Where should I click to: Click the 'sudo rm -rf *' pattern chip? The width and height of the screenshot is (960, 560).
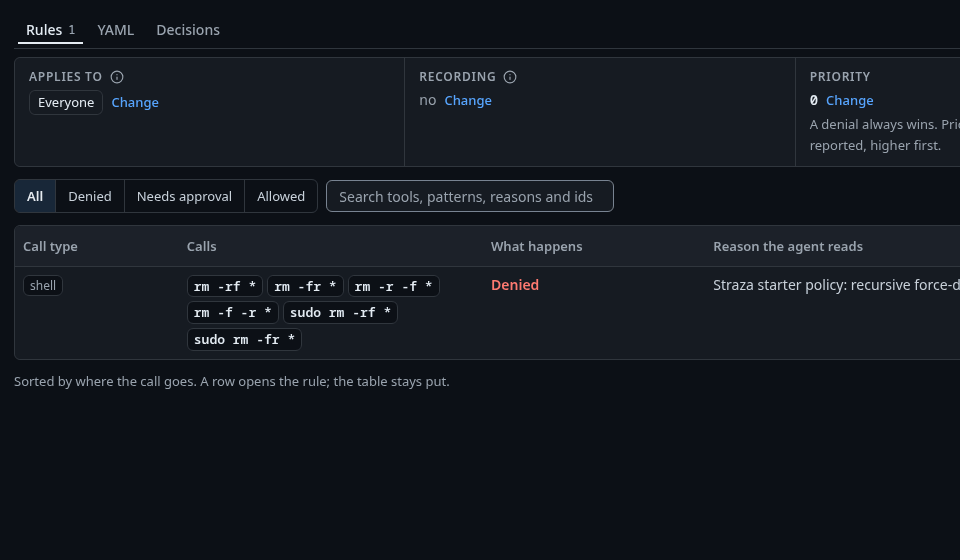click(x=340, y=313)
